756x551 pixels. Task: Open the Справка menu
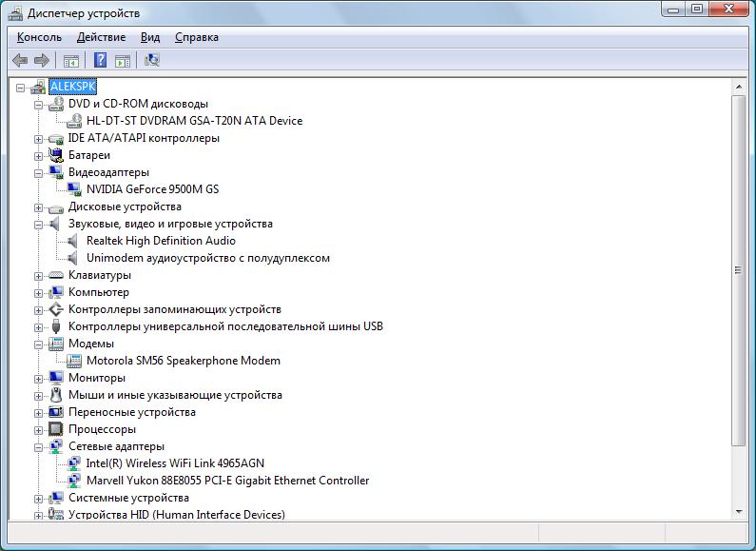[x=196, y=37]
